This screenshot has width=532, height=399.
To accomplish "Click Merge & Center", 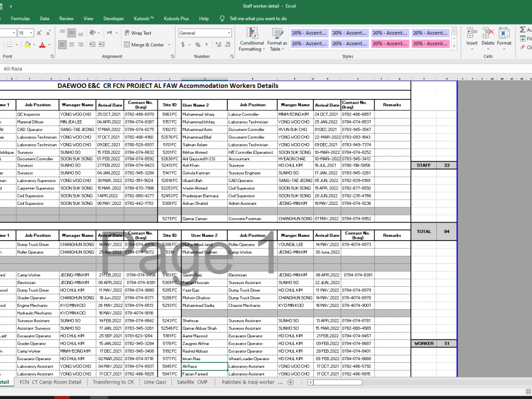I will pos(144,45).
